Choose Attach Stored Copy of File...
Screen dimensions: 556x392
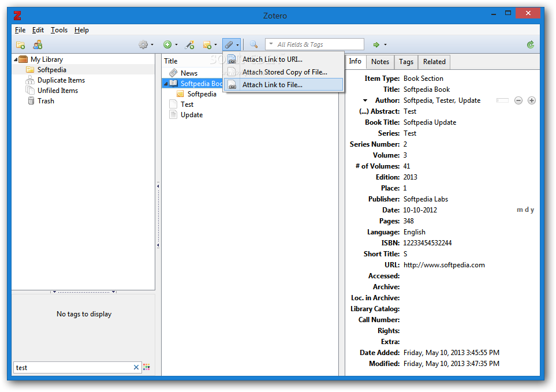[283, 72]
